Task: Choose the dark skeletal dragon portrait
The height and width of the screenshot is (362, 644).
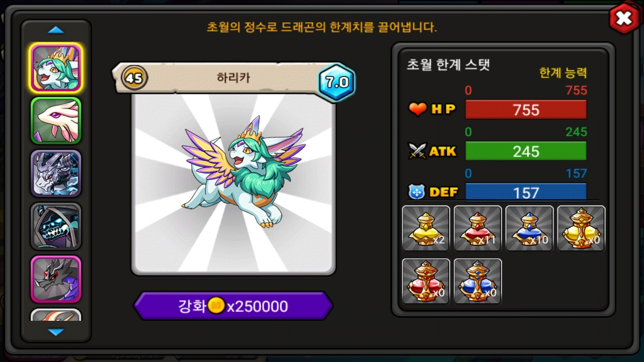Action: pyautogui.click(x=56, y=226)
